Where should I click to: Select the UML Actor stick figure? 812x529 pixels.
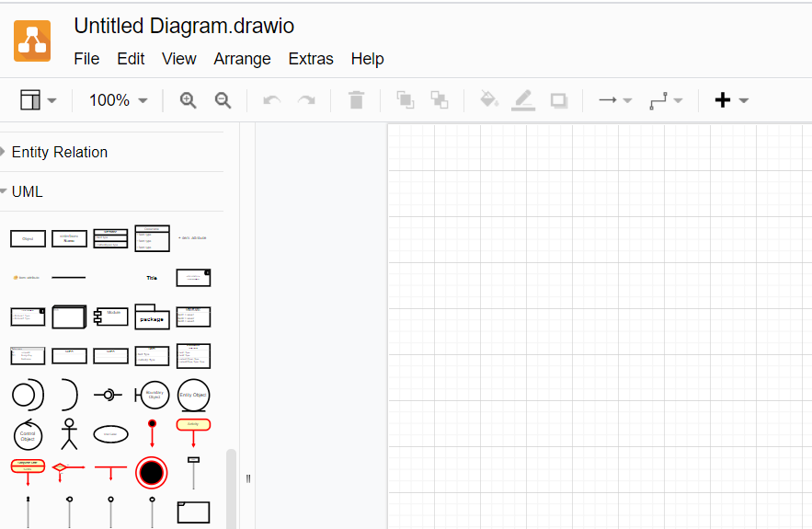(69, 434)
